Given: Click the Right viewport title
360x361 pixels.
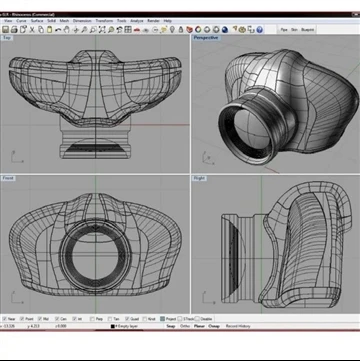Looking at the screenshot, I should 199,178.
